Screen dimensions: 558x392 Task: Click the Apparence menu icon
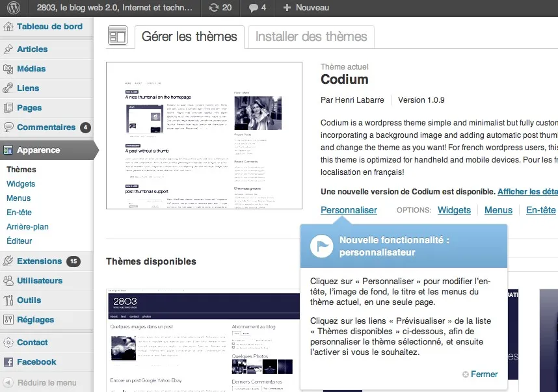(8, 150)
